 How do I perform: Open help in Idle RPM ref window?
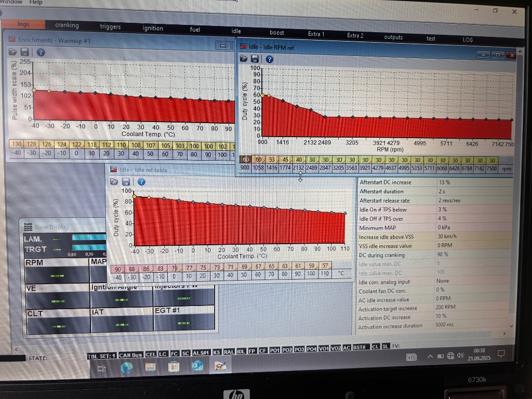[x=269, y=59]
